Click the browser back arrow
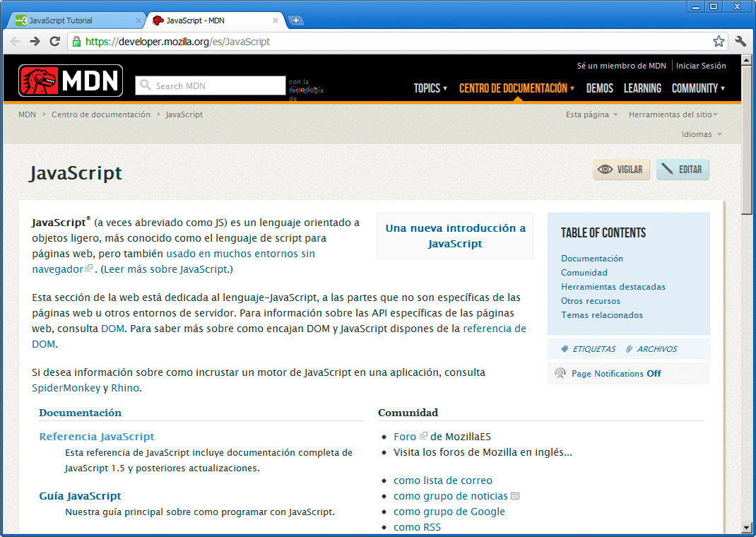 point(16,42)
